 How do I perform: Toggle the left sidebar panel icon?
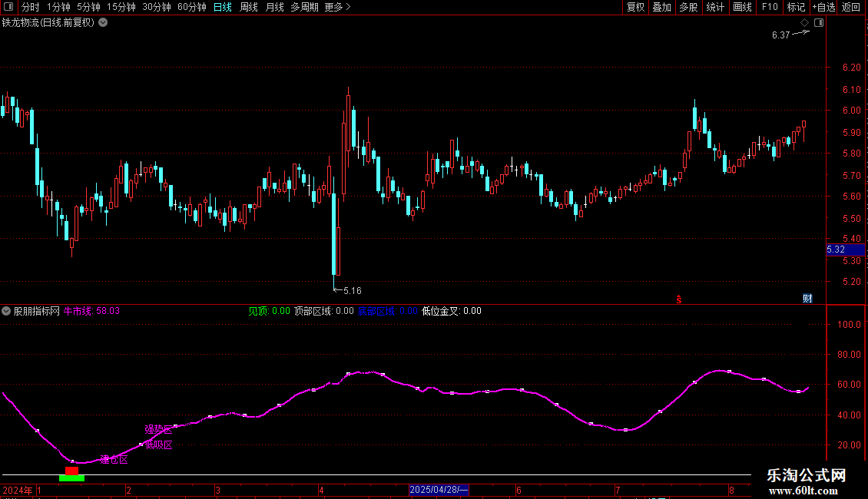pyautogui.click(x=8, y=7)
